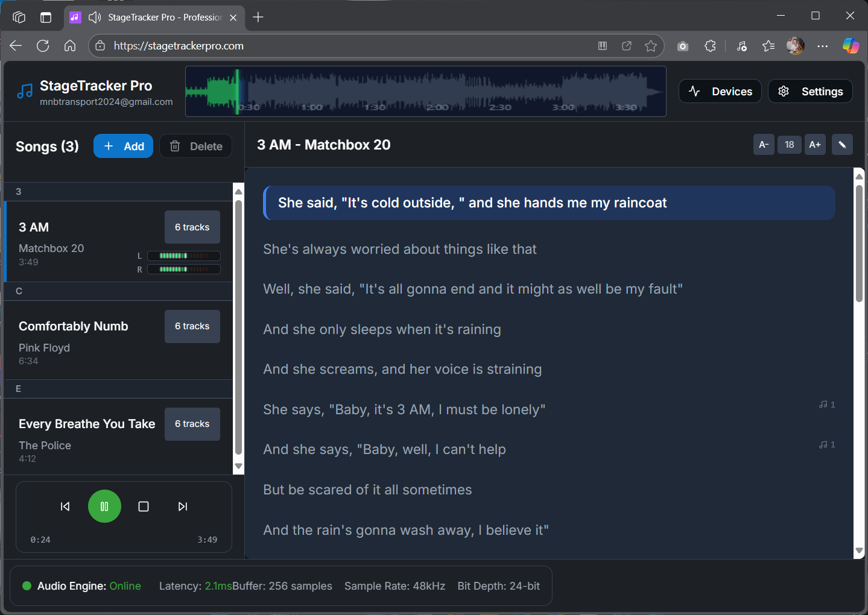Open the Devices panel
The height and width of the screenshot is (615, 868).
pyautogui.click(x=720, y=91)
